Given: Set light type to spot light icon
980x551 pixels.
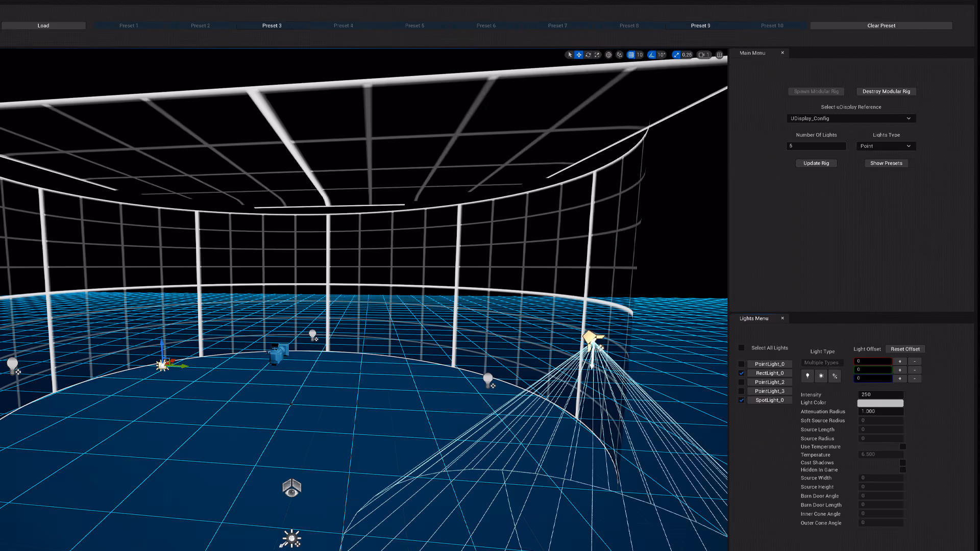Looking at the screenshot, I should point(835,376).
